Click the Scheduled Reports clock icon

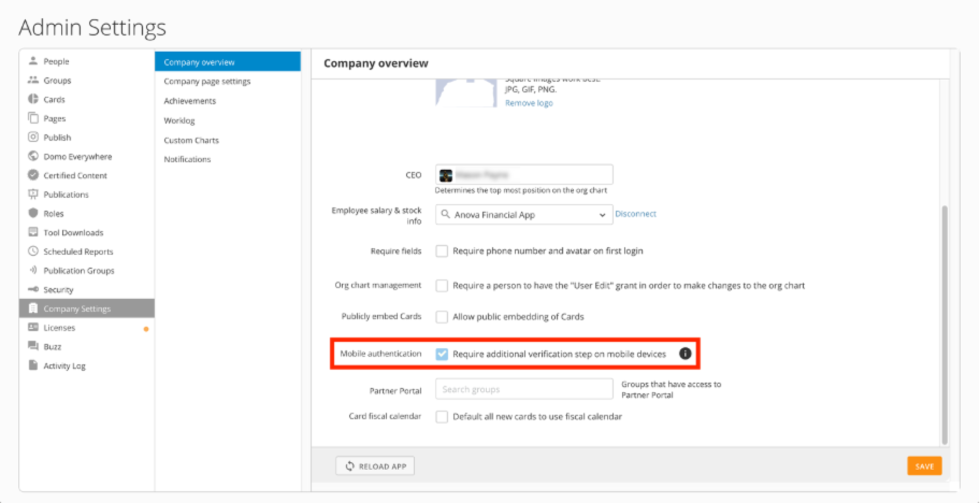tap(33, 251)
